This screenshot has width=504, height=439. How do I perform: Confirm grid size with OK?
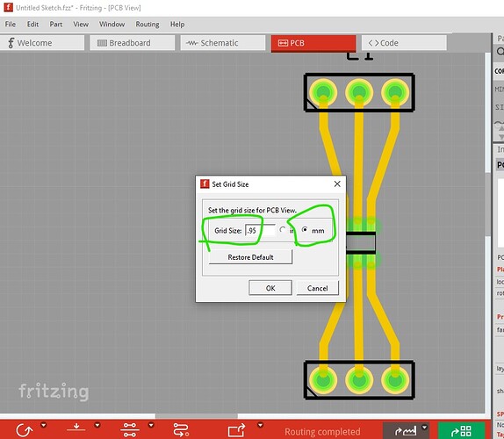270,288
